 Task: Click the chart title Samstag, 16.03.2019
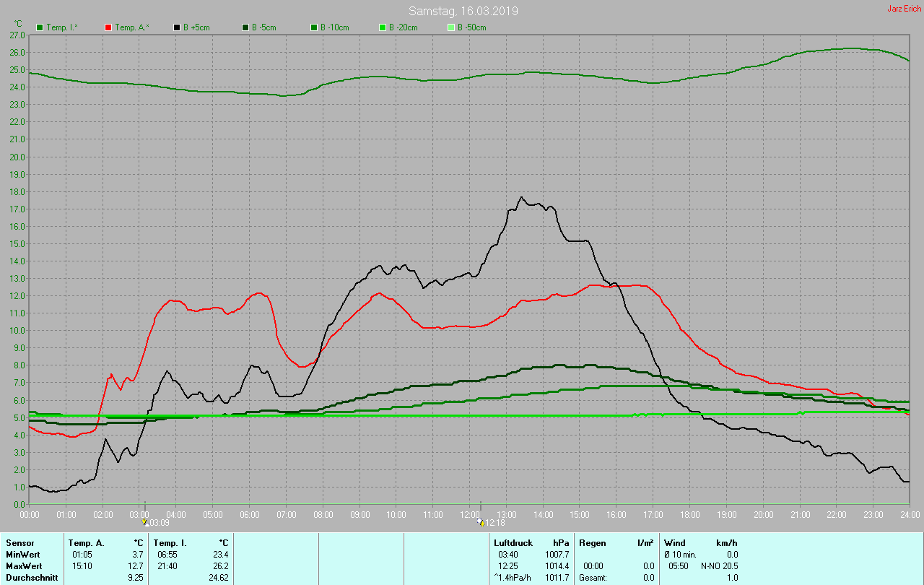pos(463,11)
